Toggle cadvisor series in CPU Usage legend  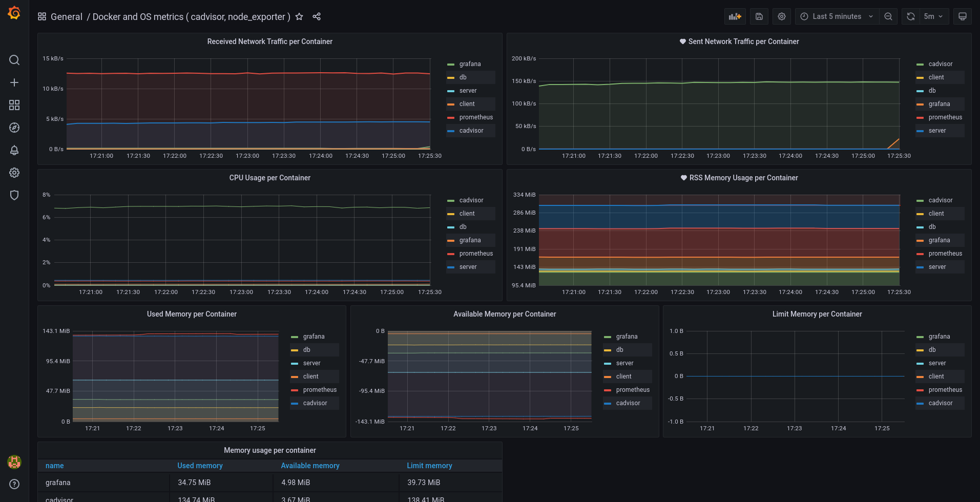(471, 200)
